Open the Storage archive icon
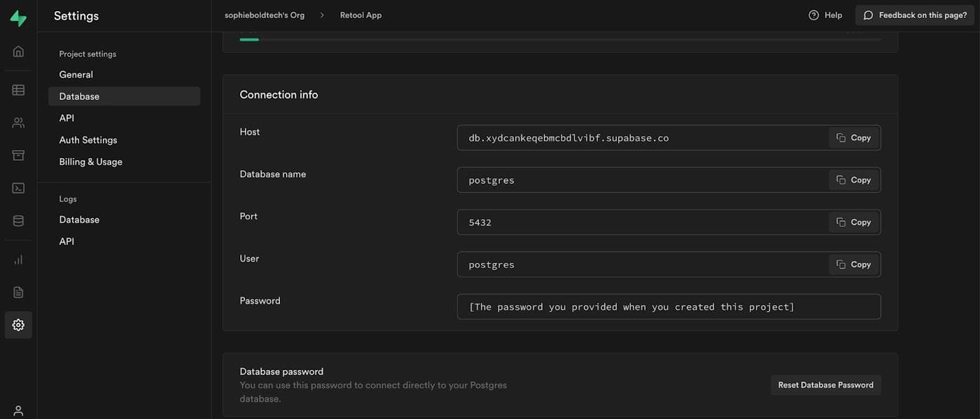This screenshot has width=980, height=419. pos(18,155)
